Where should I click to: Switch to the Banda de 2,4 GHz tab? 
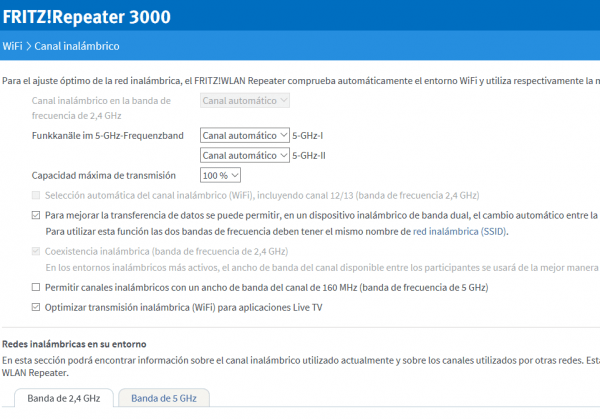click(x=64, y=398)
